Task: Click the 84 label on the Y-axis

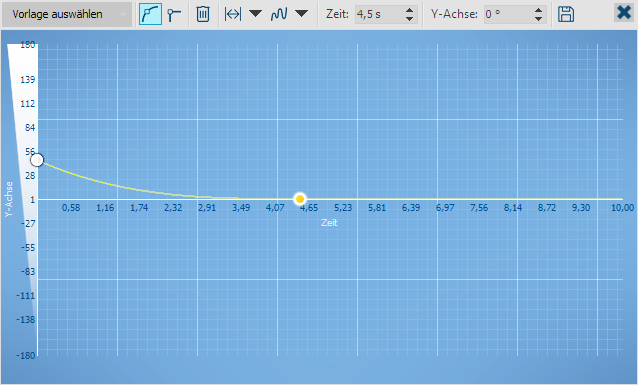Action: [x=30, y=127]
